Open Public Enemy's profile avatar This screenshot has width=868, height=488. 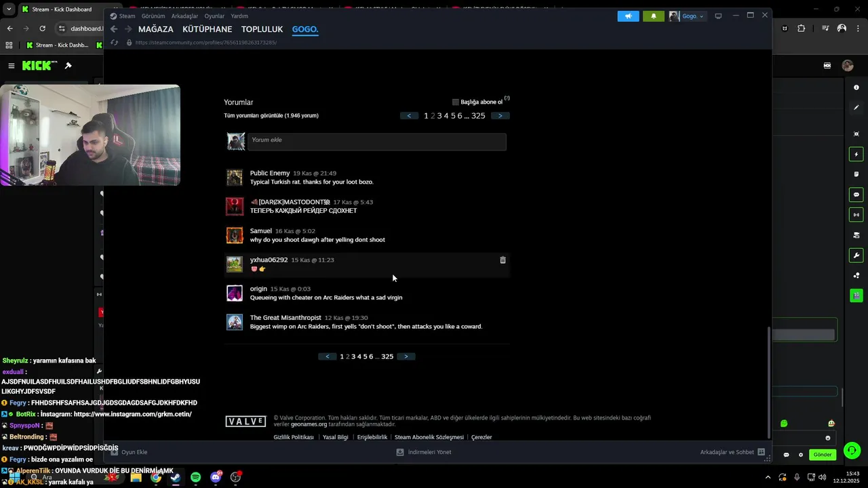[235, 178]
